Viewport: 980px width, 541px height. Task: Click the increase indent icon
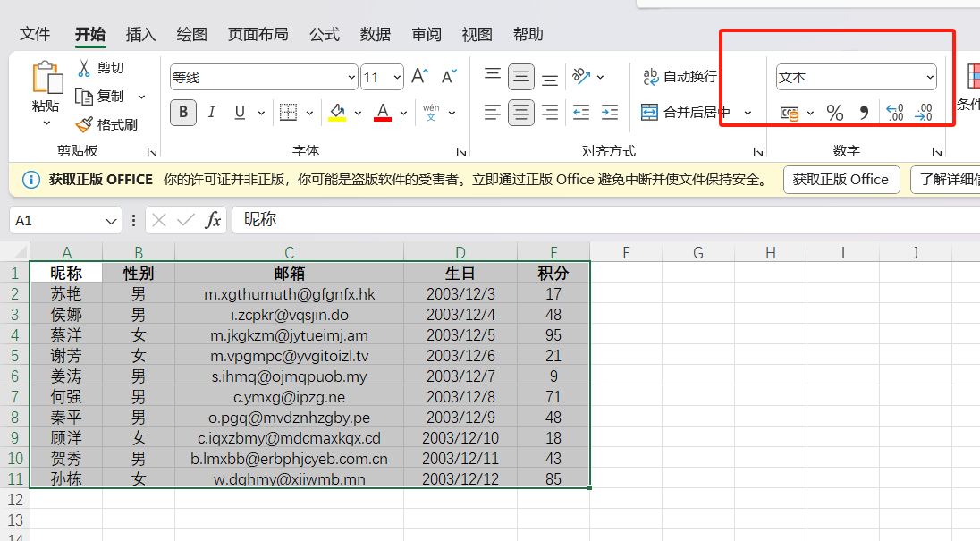click(610, 113)
